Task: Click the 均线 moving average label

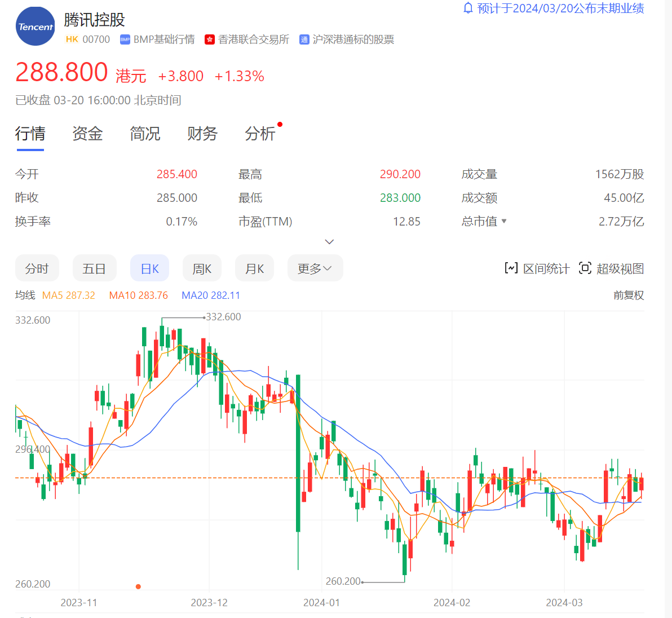Action: (25, 295)
